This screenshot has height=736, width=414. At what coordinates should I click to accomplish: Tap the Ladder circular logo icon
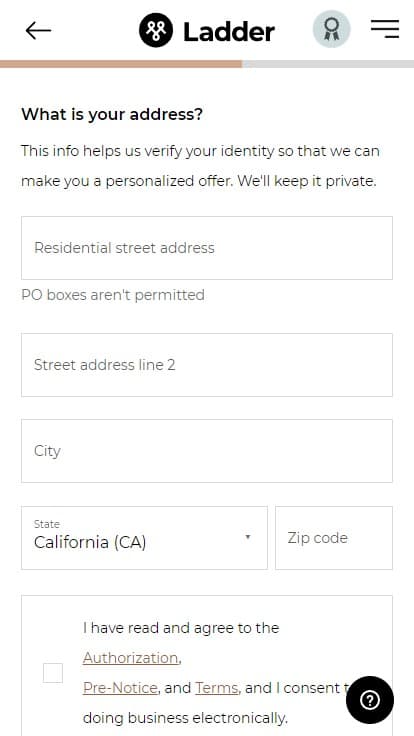156,31
